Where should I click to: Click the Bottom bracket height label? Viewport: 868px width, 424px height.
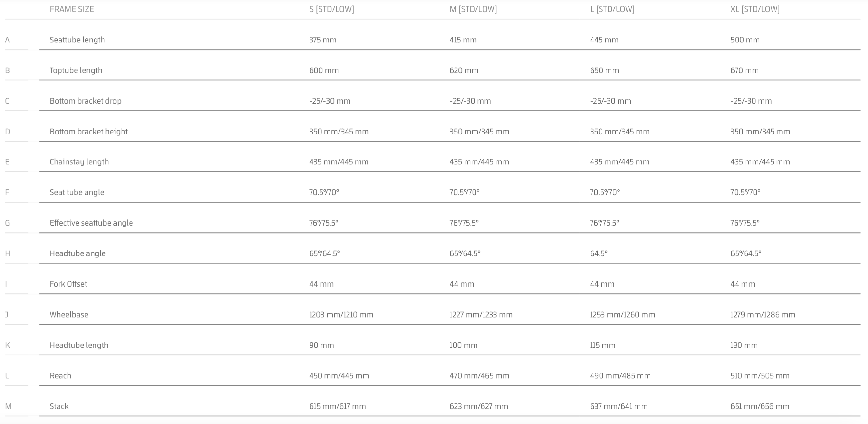[89, 132]
